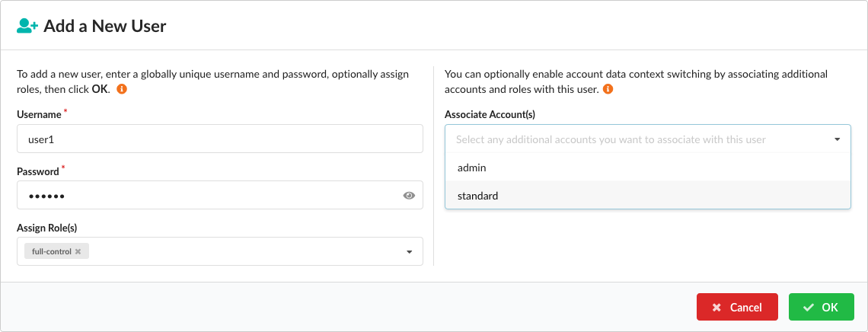Confirm with the green OK button
Image resolution: width=868 pixels, height=332 pixels.
click(821, 308)
